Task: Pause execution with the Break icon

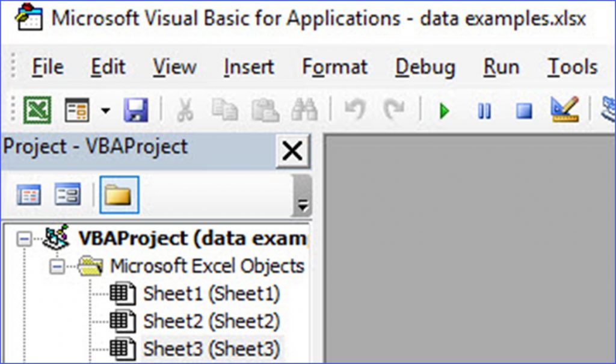Action: [x=484, y=111]
